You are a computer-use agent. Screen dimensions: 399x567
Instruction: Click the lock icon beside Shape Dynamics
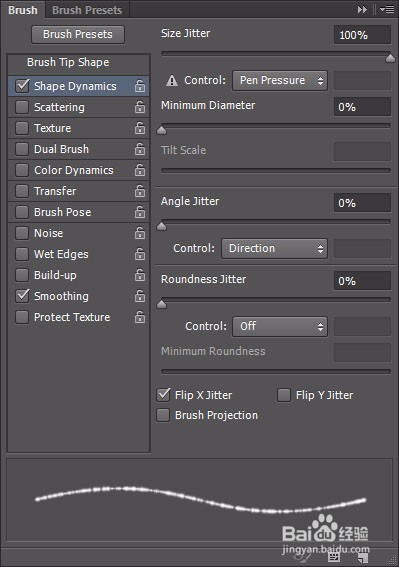coord(140,86)
